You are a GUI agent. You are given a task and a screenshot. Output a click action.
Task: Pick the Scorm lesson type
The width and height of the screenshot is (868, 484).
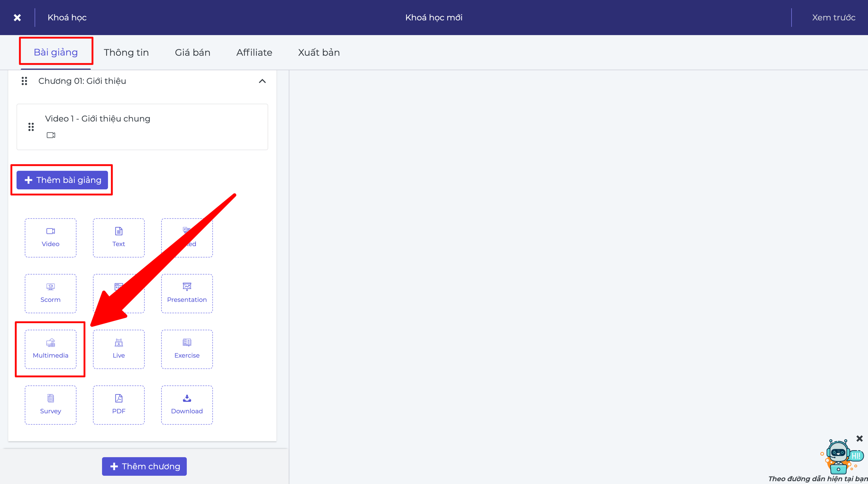(50, 293)
